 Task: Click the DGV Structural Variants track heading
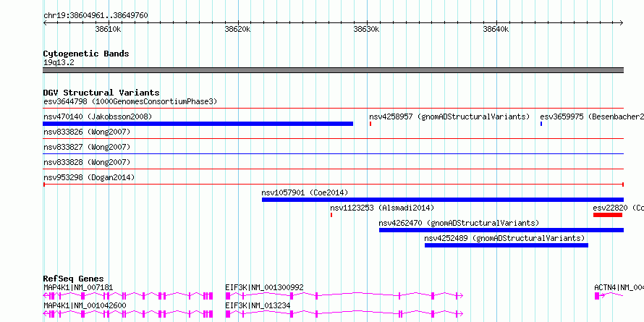point(101,93)
